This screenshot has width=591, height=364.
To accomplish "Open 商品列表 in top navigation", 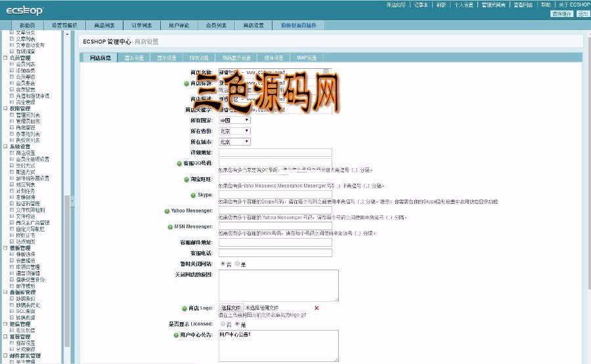I will tap(104, 25).
